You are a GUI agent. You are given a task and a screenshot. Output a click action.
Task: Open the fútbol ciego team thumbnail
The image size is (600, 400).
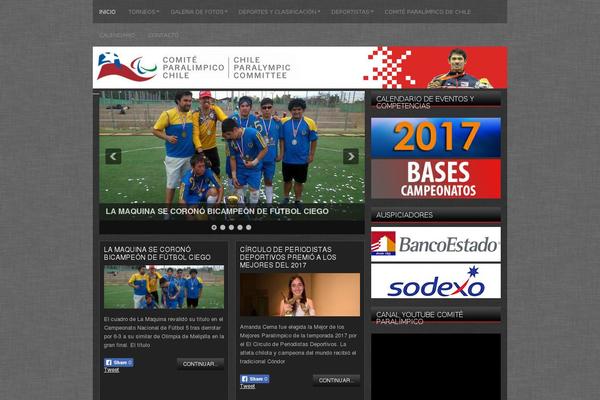(x=164, y=287)
